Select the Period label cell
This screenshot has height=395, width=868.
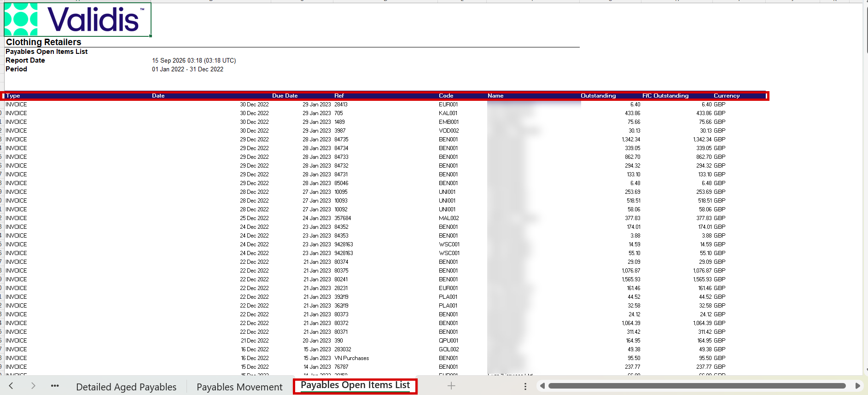(x=16, y=69)
